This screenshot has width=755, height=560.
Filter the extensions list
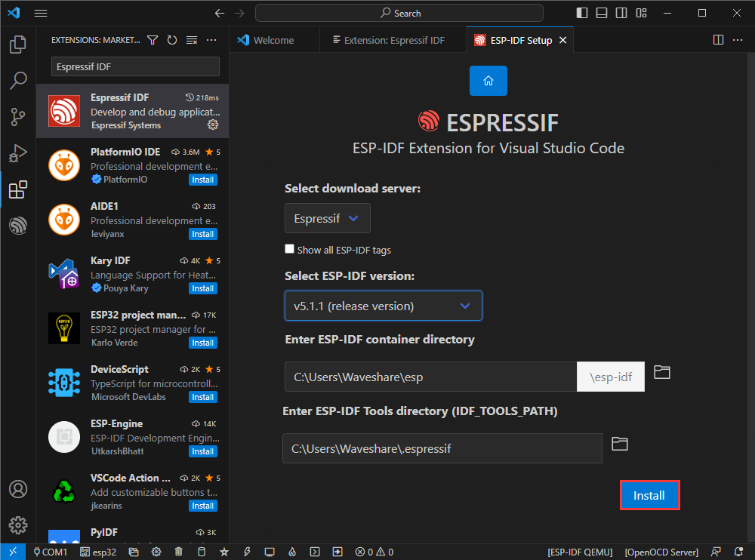(x=153, y=40)
